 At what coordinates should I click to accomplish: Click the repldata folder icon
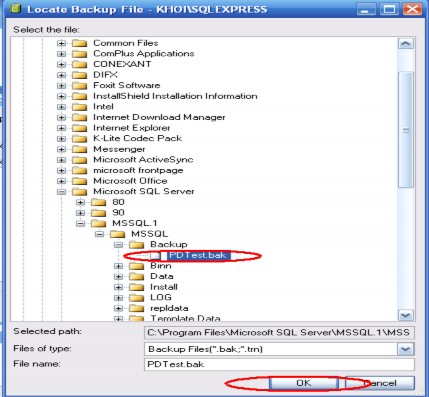136,308
